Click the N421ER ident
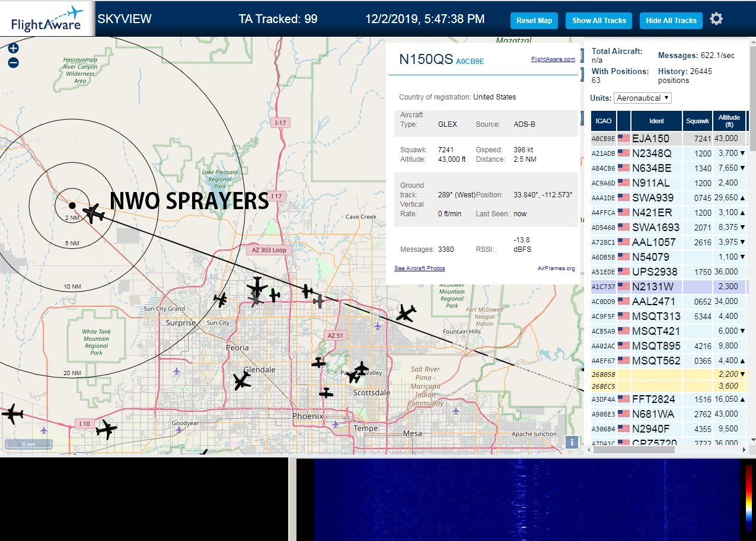Viewport: 756px width, 541px height. 652,213
